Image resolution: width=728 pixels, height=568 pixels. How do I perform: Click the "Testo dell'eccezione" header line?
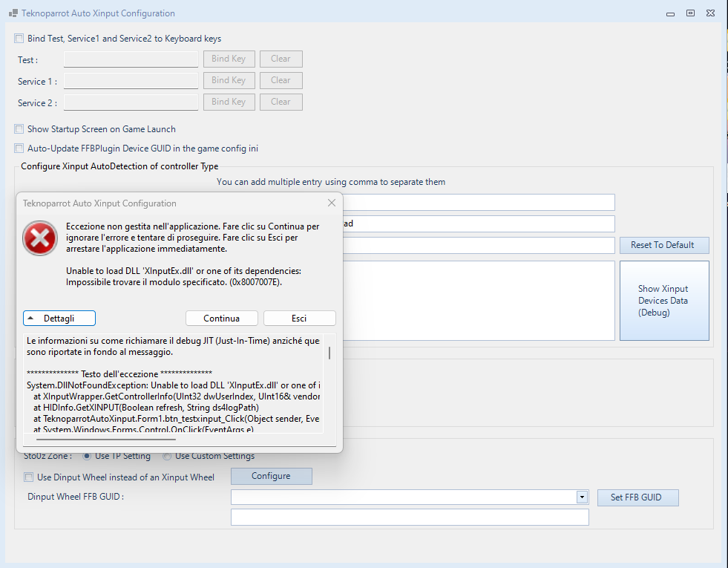click(119, 374)
